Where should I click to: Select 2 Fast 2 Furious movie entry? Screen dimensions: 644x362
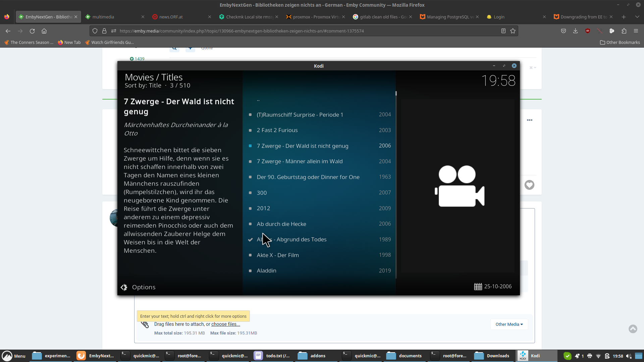pyautogui.click(x=277, y=130)
